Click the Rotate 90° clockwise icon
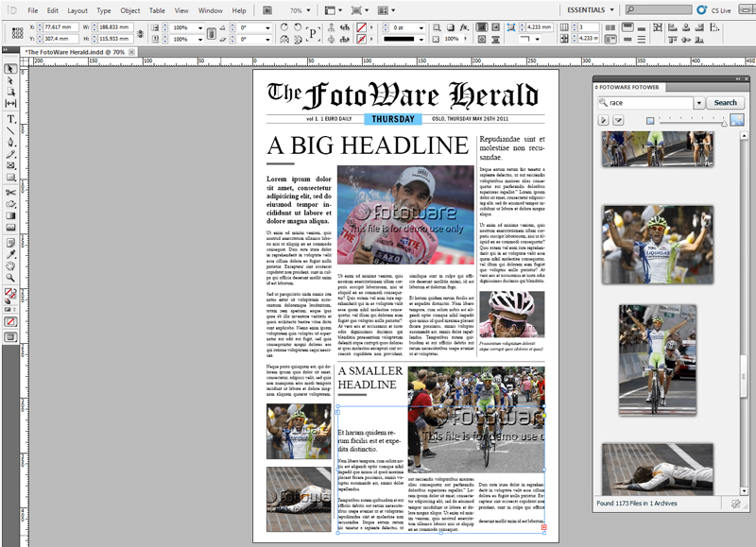Viewport: 756px width, 547px height. (284, 27)
